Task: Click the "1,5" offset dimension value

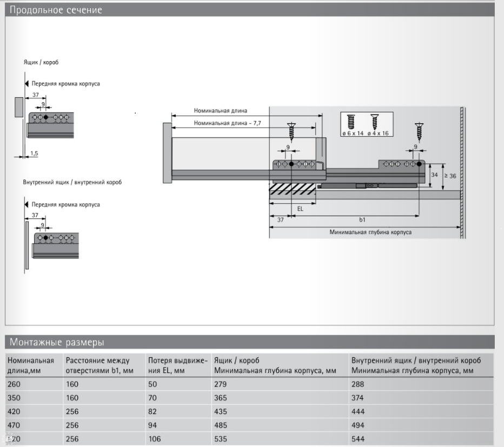Action: coord(34,154)
